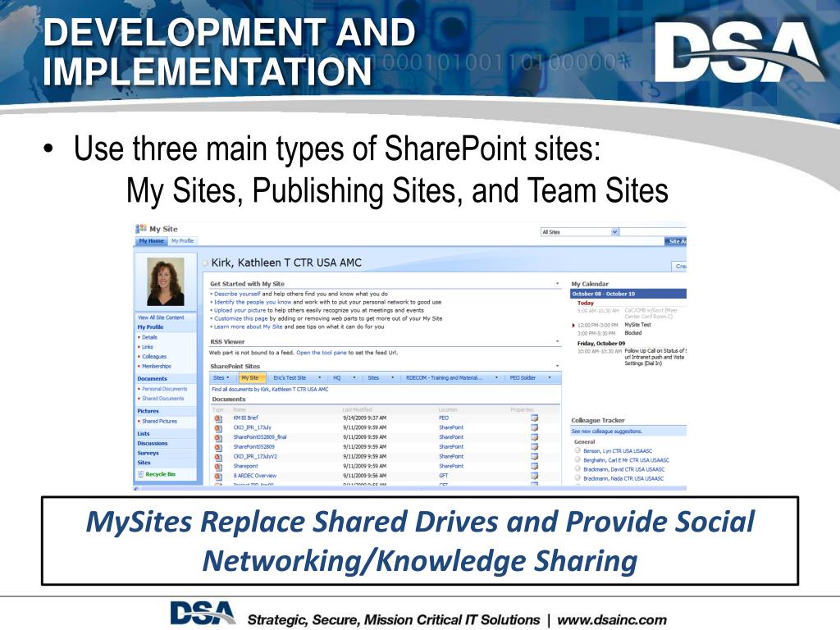Click Upload your picture link
840x630 pixels.
pos(240,310)
